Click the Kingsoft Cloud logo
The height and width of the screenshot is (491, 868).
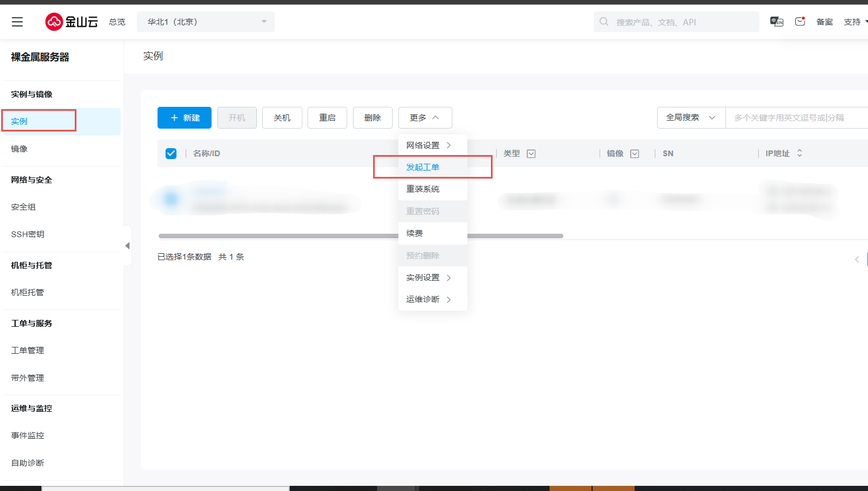(x=72, y=22)
